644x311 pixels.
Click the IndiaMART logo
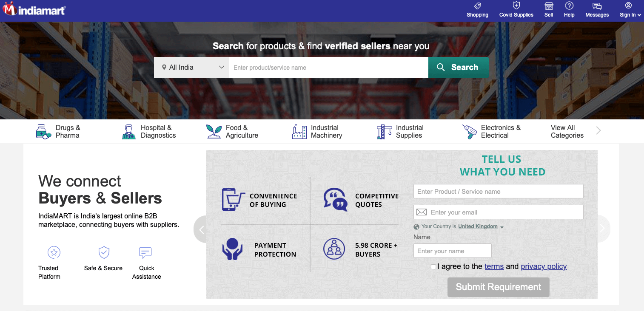click(34, 10)
